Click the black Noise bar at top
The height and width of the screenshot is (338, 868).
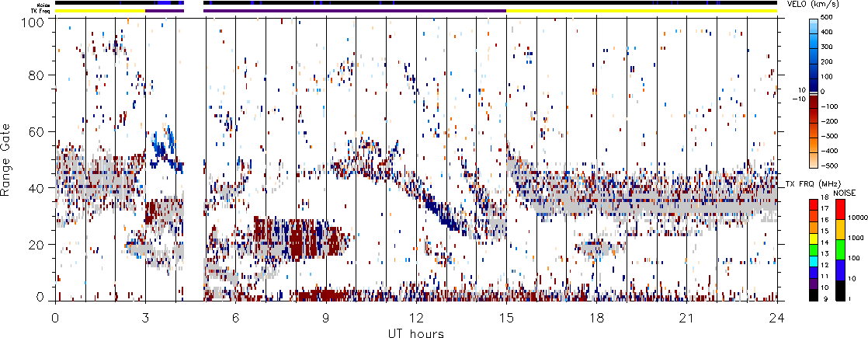pos(466,3)
